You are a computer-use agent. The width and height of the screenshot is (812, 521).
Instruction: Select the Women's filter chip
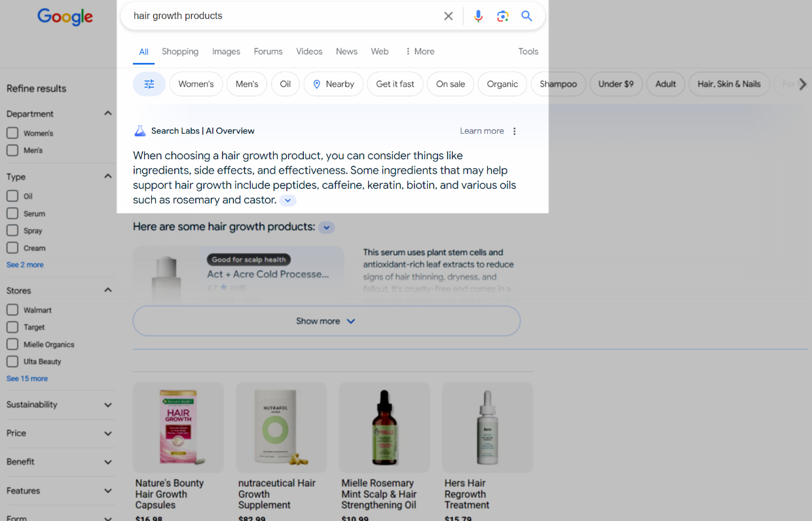click(x=196, y=84)
